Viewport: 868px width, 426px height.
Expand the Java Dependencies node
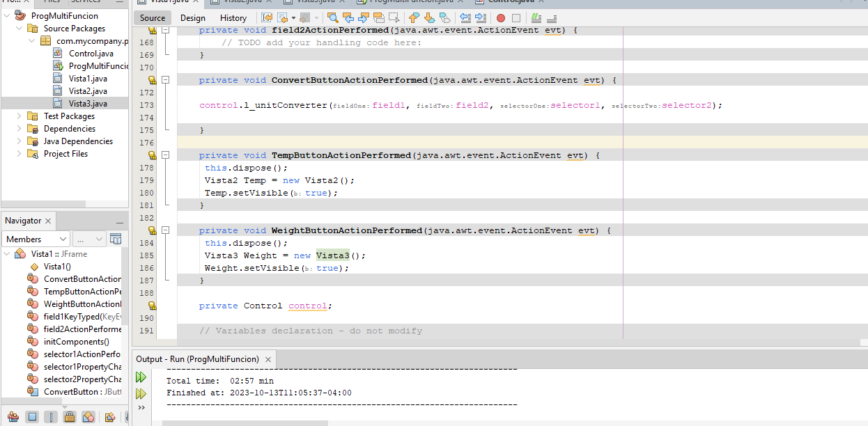[x=19, y=141]
